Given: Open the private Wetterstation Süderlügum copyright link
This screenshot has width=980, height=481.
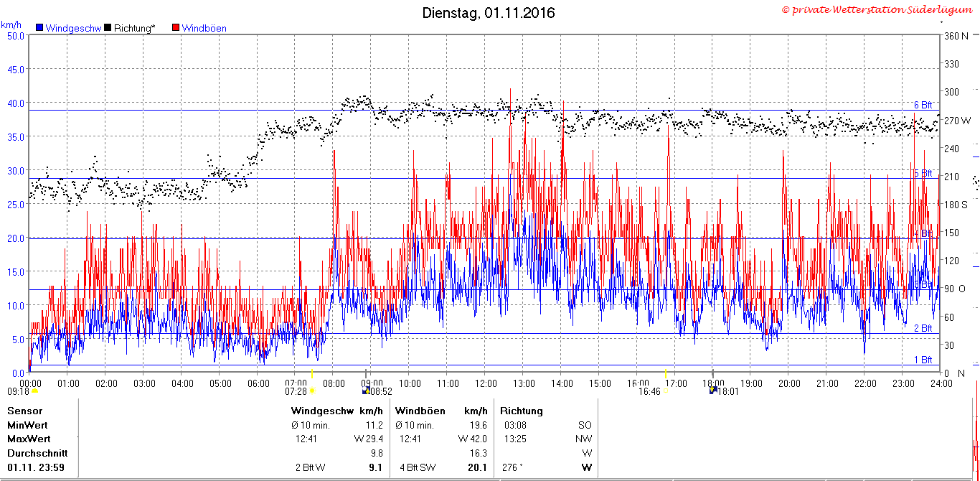Looking at the screenshot, I should [x=877, y=10].
